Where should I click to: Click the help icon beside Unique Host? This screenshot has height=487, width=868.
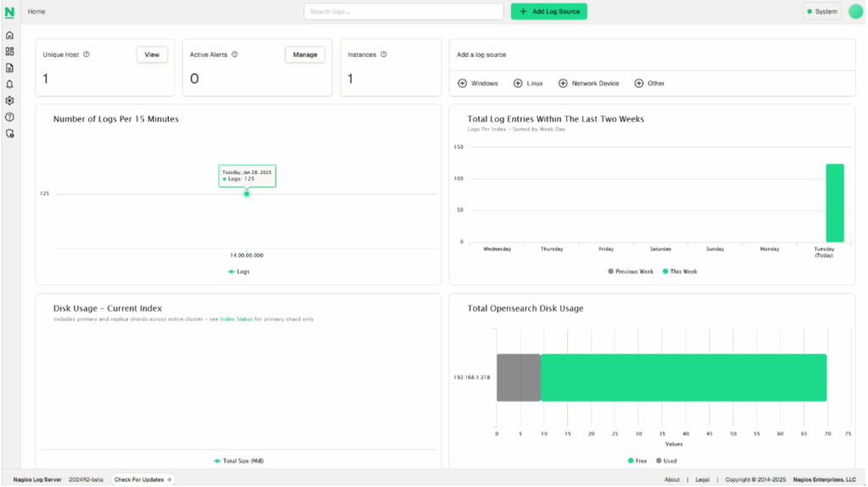86,54
